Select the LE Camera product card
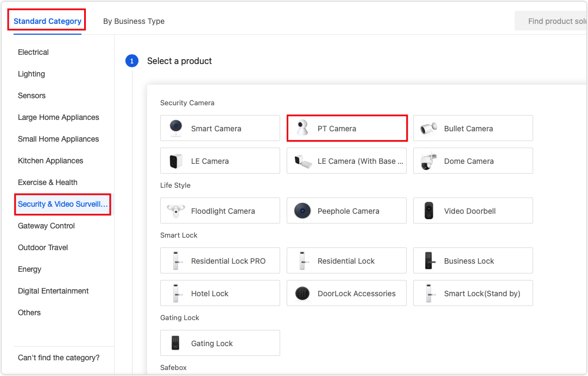This screenshot has height=376, width=588. coord(219,161)
